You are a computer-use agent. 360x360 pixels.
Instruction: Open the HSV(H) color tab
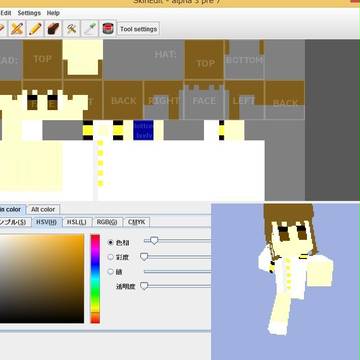pos(47,222)
